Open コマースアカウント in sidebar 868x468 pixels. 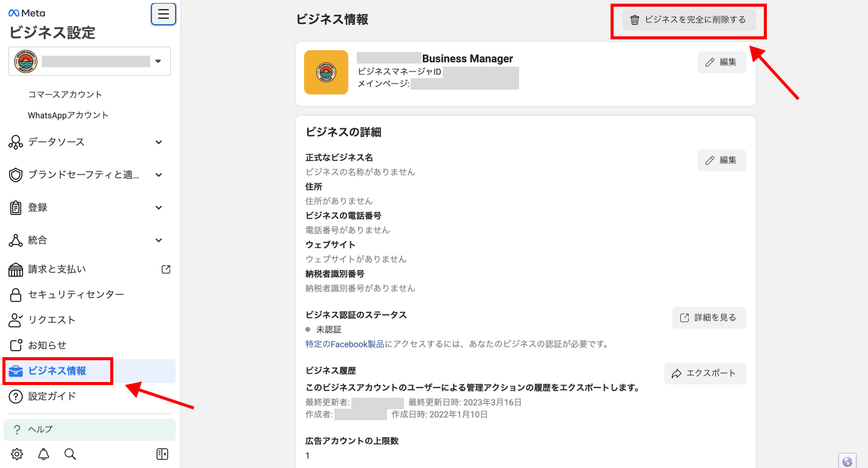pos(65,94)
